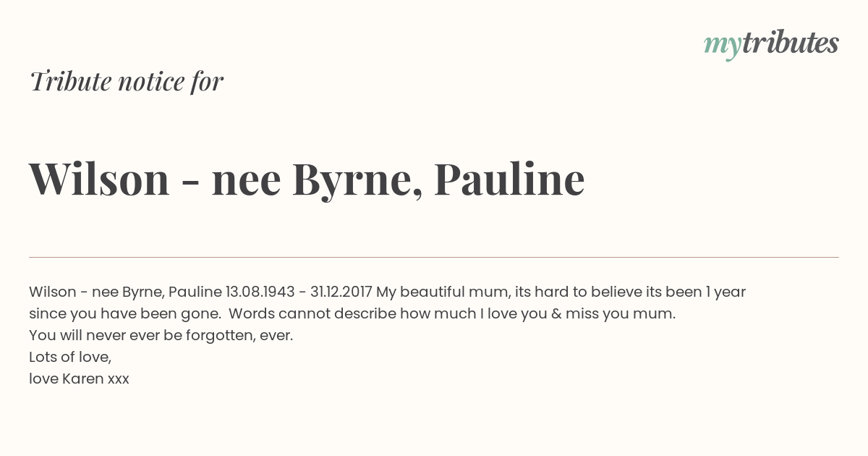
Task: Select the "Tribute notice for" heading
Action: [x=127, y=81]
